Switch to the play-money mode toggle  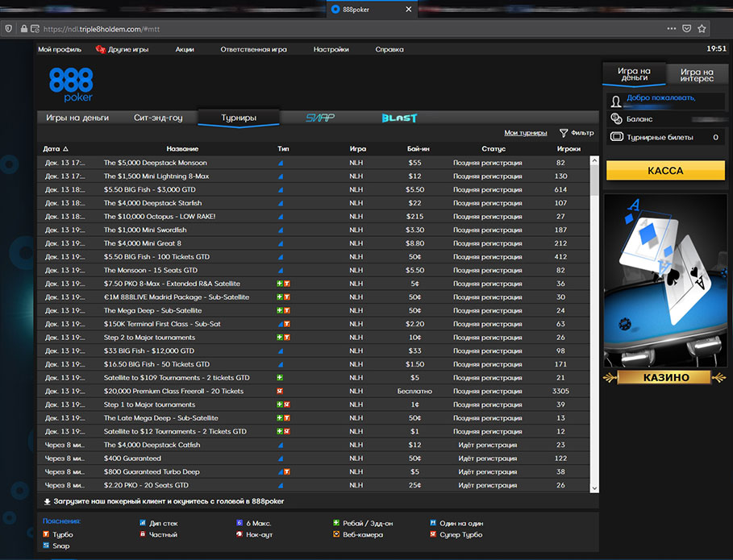pyautogui.click(x=697, y=75)
